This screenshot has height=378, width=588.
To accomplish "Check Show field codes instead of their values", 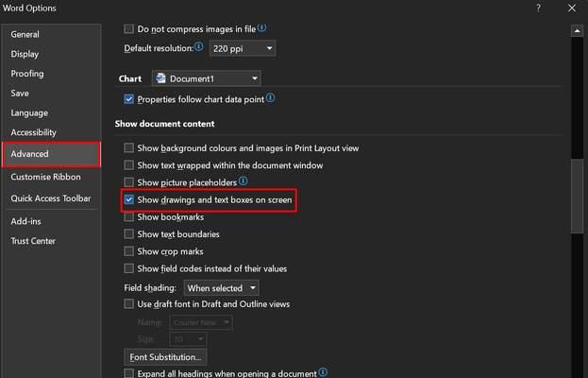I will coord(128,268).
